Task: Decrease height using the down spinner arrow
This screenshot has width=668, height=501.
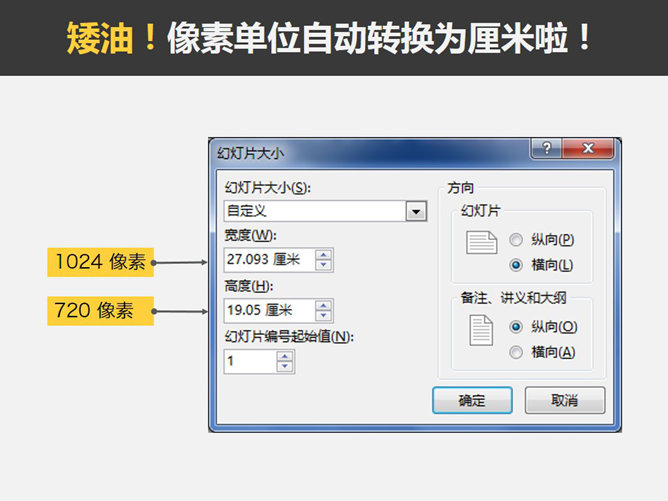Action: click(323, 316)
